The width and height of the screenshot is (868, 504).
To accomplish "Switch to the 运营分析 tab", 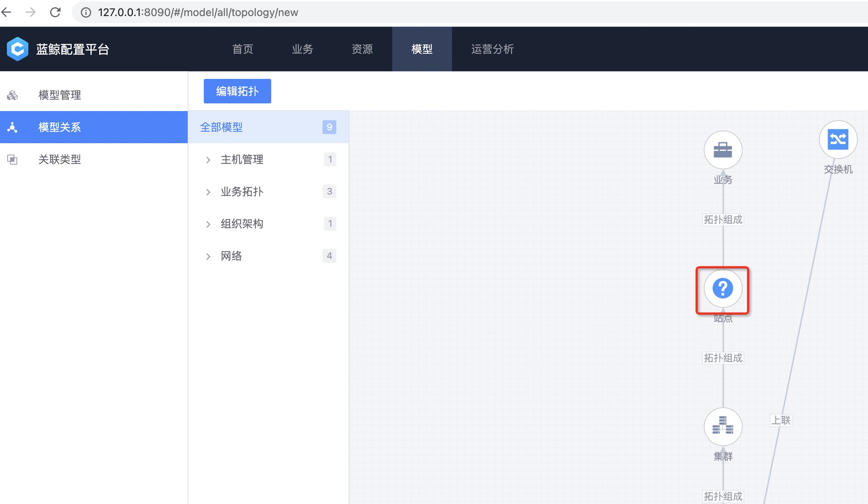I will click(492, 49).
